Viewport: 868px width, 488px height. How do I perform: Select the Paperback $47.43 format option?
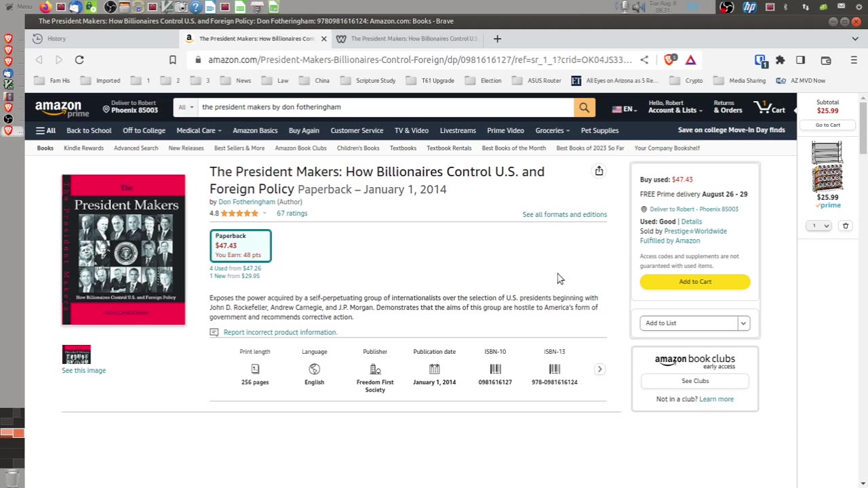240,245
